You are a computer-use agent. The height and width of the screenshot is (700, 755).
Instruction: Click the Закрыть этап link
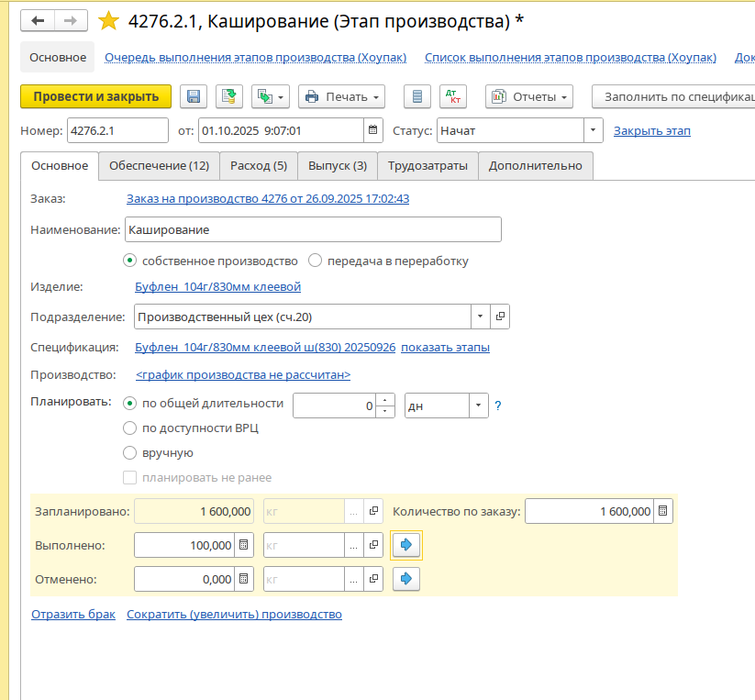(x=651, y=130)
